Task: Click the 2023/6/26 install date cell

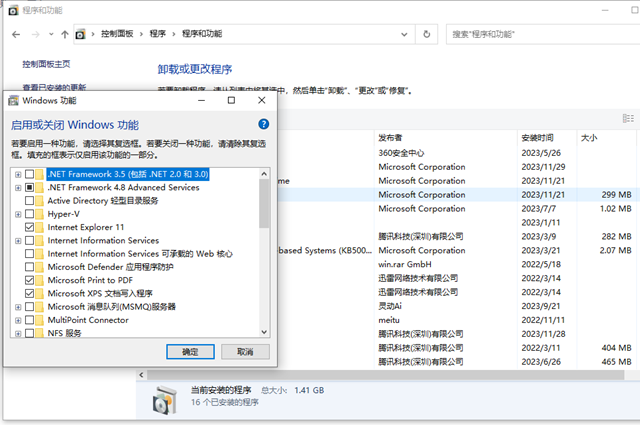Action: [541, 362]
